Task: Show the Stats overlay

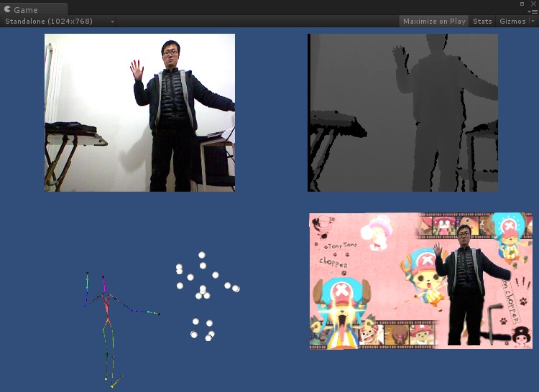Action: coord(482,22)
